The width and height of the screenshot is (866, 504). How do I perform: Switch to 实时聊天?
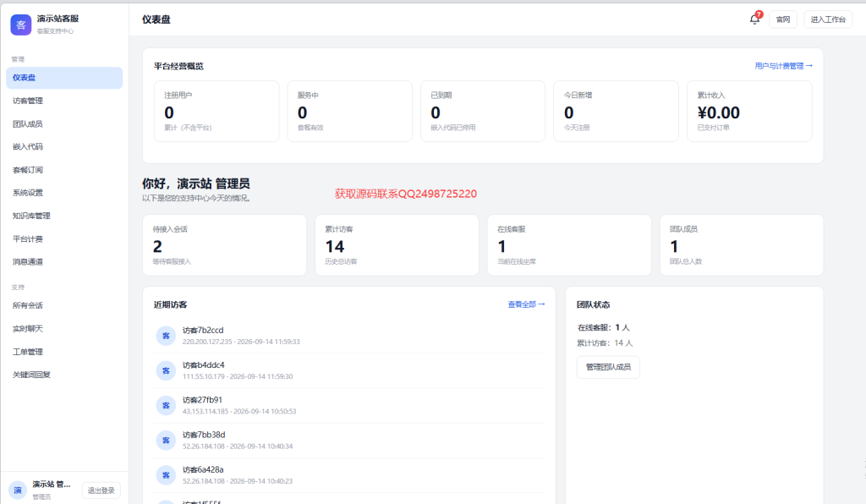[64, 329]
